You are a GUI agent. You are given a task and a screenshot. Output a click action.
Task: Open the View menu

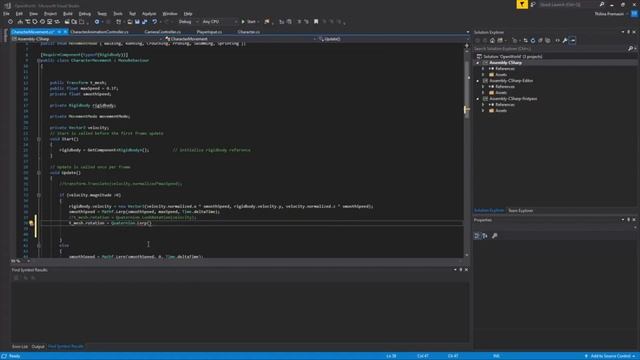click(x=33, y=13)
